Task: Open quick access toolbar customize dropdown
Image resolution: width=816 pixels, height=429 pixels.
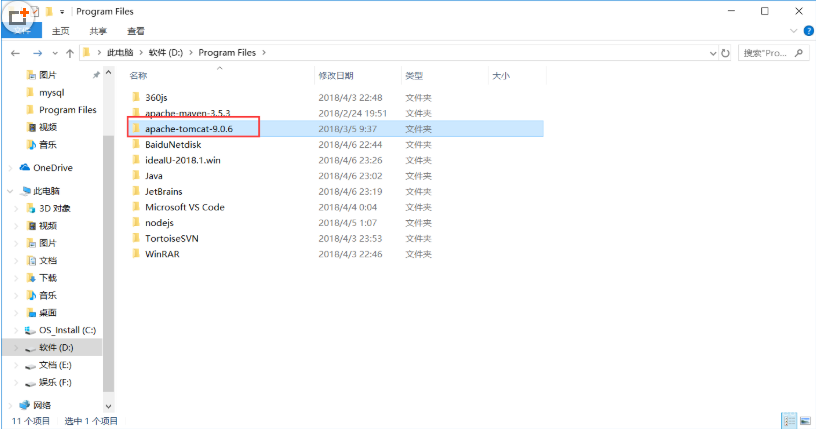Action: [62, 11]
